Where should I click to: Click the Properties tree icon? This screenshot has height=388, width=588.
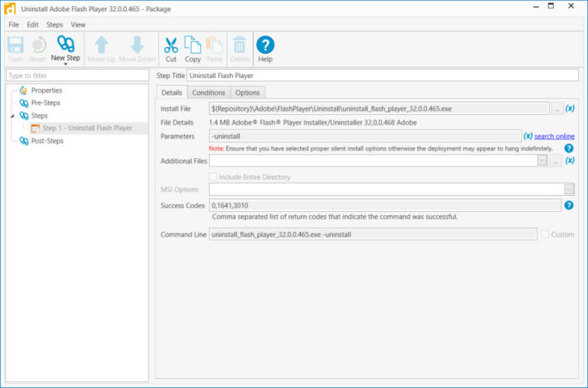click(x=24, y=90)
